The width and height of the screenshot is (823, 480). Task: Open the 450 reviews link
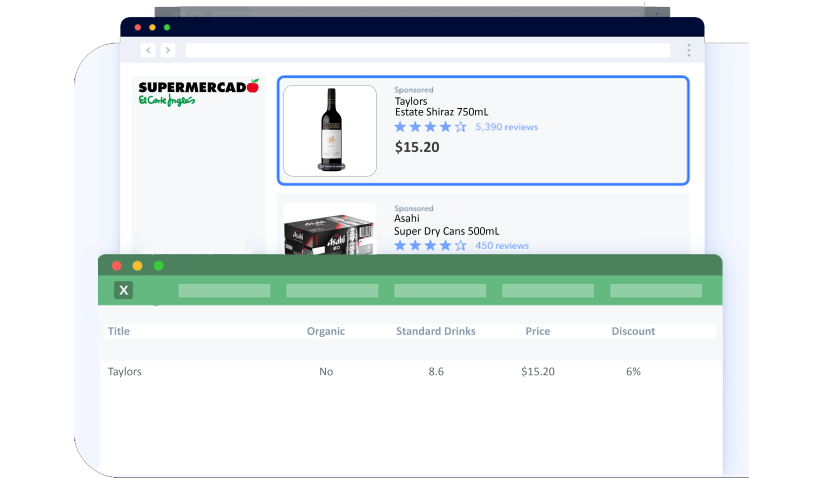pyautogui.click(x=502, y=246)
